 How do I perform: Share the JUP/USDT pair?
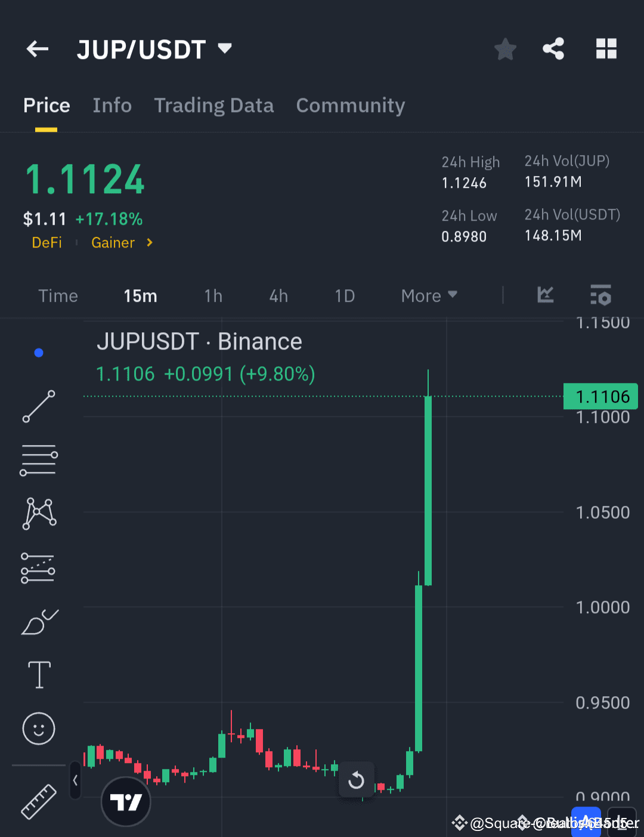point(553,49)
